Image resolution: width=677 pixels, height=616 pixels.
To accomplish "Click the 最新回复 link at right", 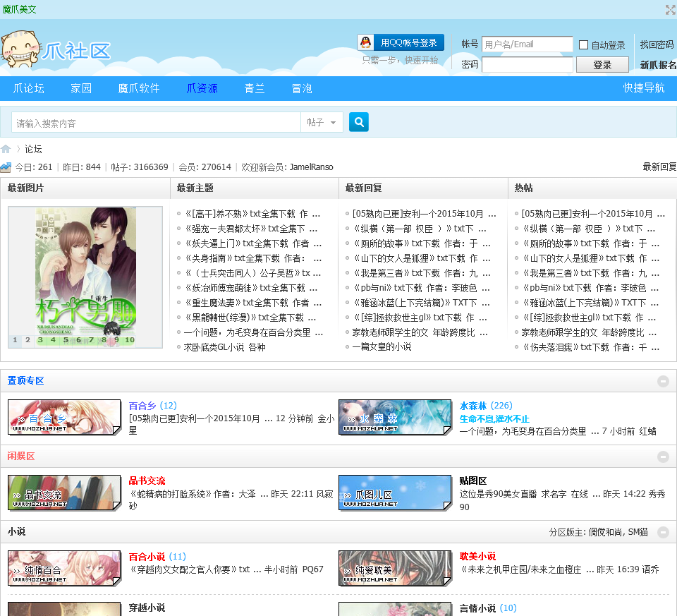I will click(659, 167).
